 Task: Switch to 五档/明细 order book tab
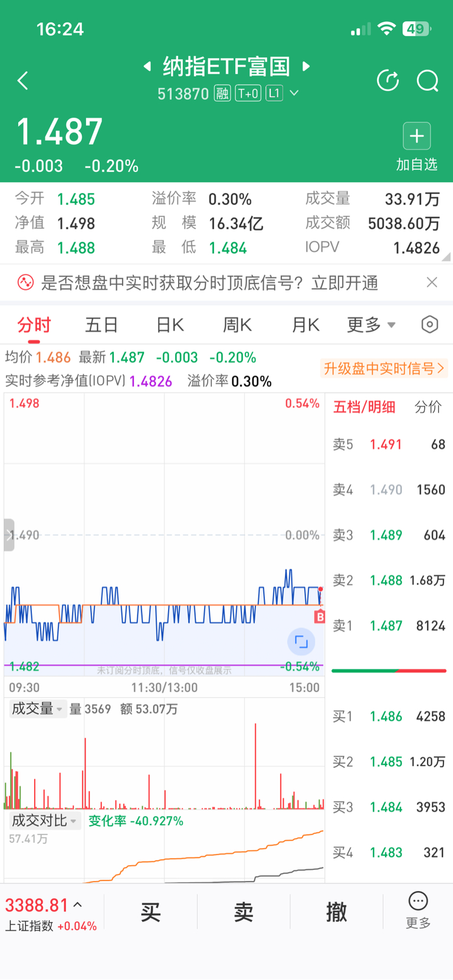pyautogui.click(x=364, y=407)
